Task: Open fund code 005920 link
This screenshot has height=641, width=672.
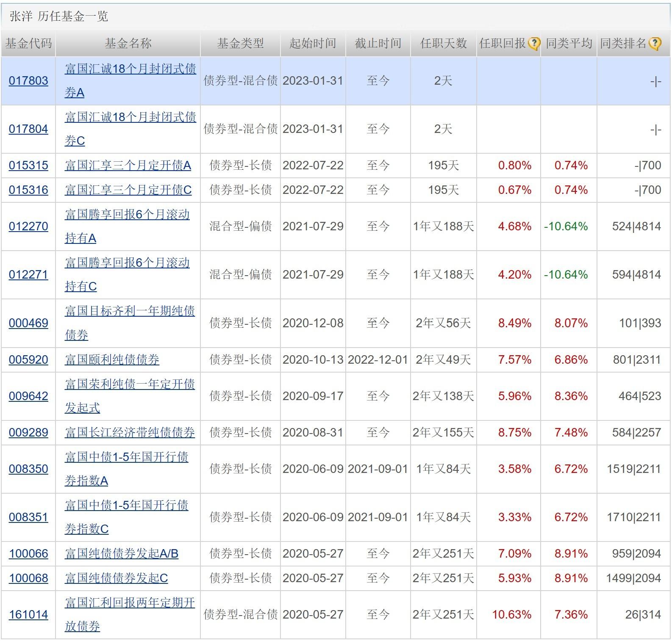Action: 28,360
